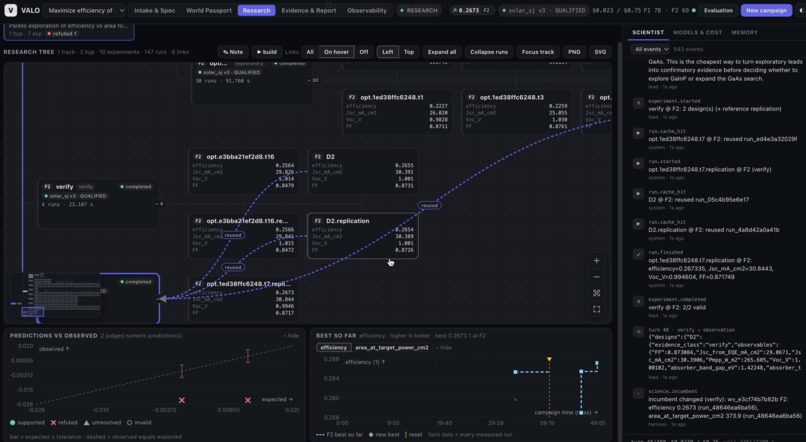
Task: Hide the Best So Far panel
Action: tap(444, 347)
